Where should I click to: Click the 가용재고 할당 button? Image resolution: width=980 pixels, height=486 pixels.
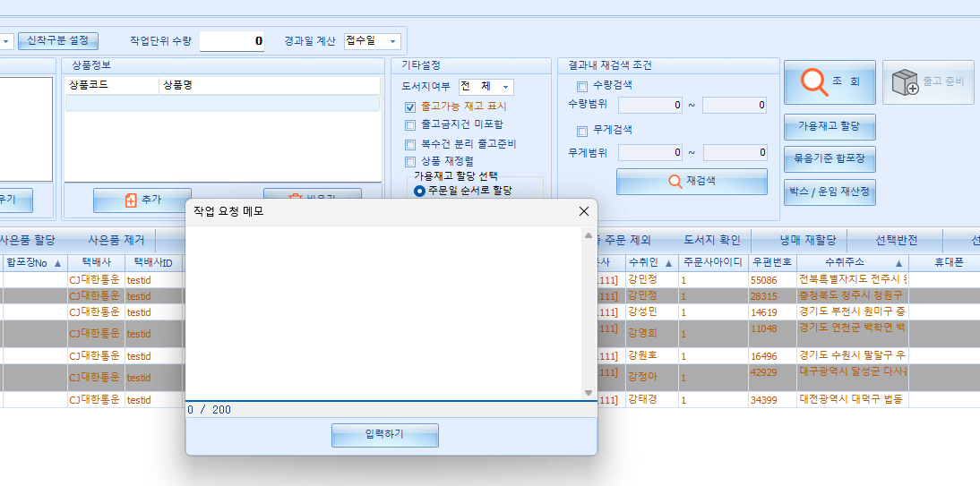point(829,127)
